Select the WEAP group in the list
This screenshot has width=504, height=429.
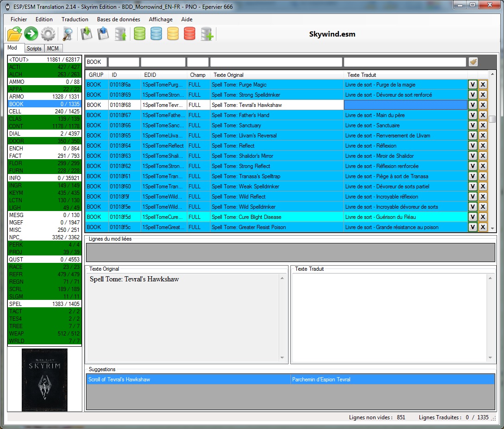tap(44, 333)
